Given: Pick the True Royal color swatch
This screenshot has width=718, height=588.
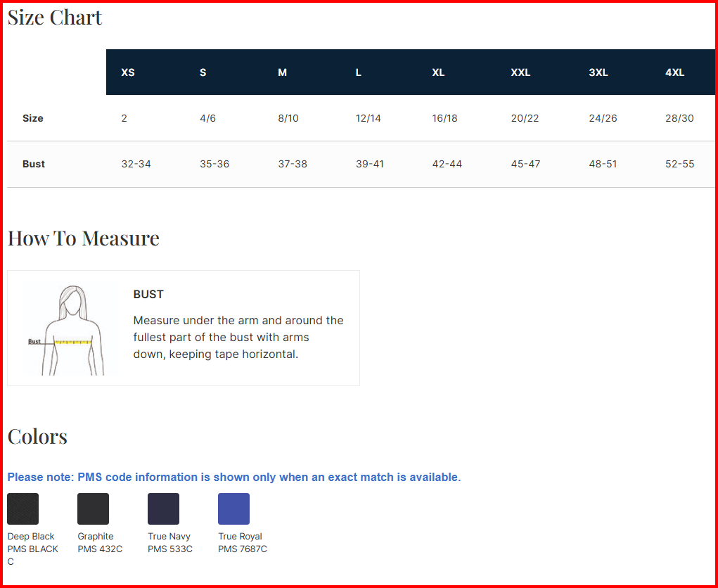Looking at the screenshot, I should click(x=233, y=509).
